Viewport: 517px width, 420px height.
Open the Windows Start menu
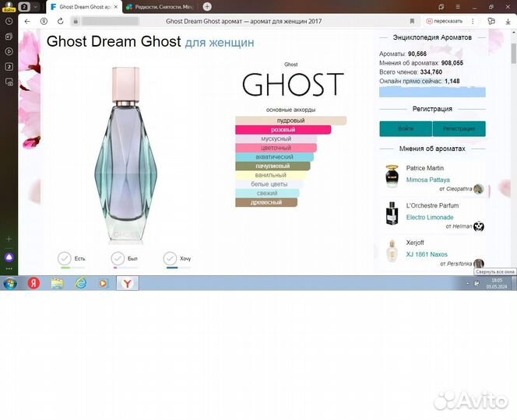tap(10, 283)
